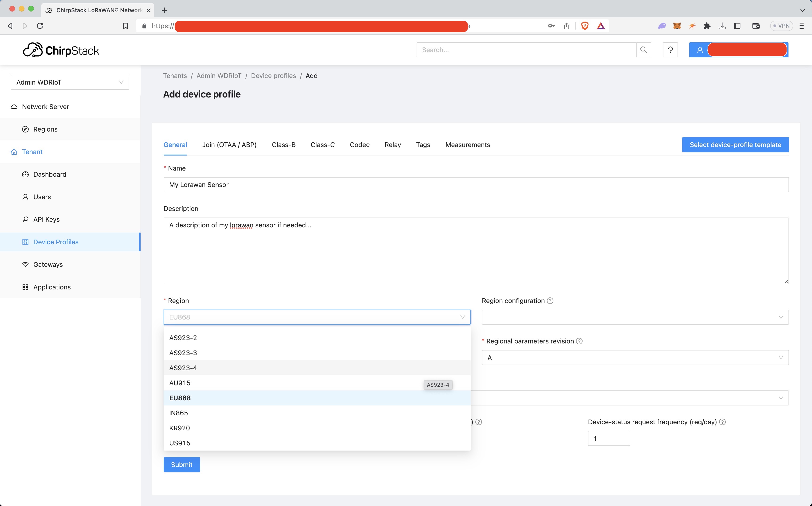Click the search magnifier icon button

point(643,50)
